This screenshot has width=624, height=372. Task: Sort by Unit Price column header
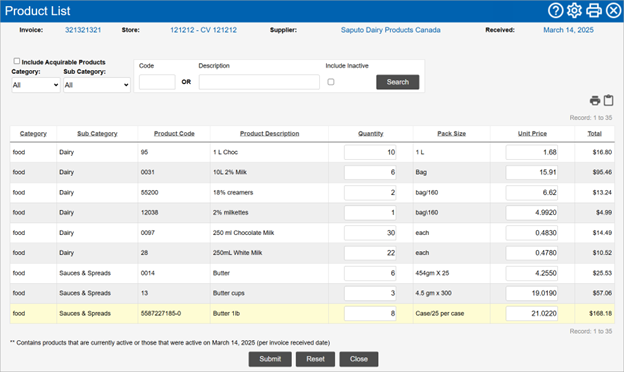click(x=532, y=134)
